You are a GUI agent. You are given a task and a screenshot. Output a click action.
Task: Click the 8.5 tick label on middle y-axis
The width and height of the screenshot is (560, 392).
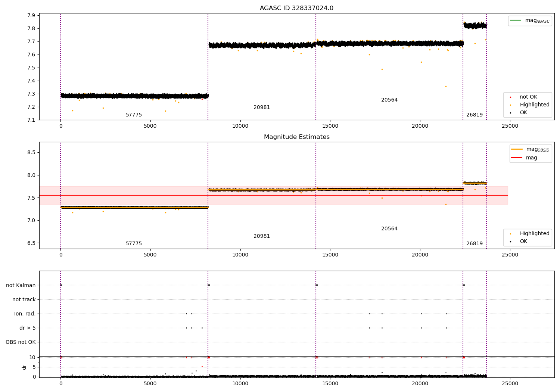click(31, 153)
